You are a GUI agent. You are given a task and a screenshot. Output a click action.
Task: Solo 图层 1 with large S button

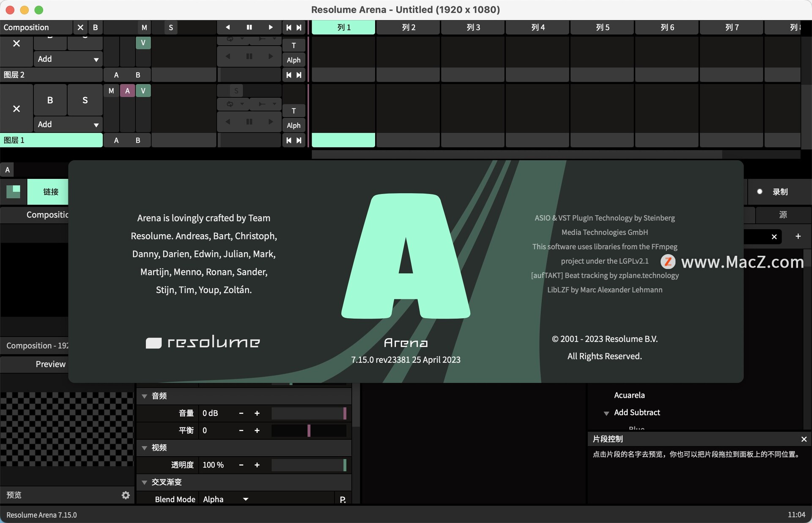point(85,100)
